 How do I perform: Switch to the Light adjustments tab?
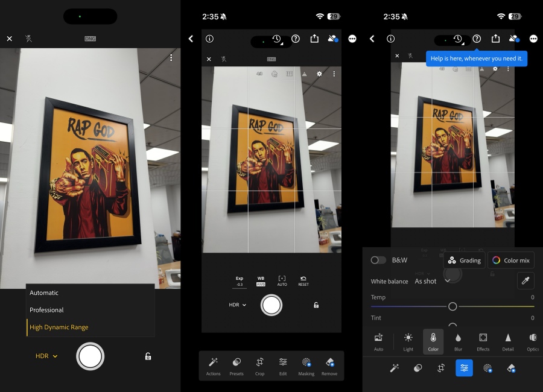pyautogui.click(x=408, y=341)
